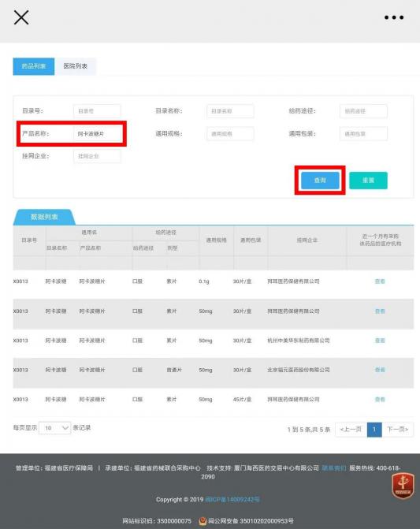
Task: Focus the 目录号 input field
Action: pyautogui.click(x=97, y=111)
